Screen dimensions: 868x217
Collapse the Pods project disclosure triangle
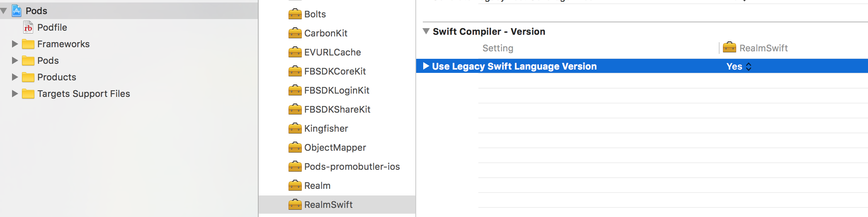tap(4, 11)
